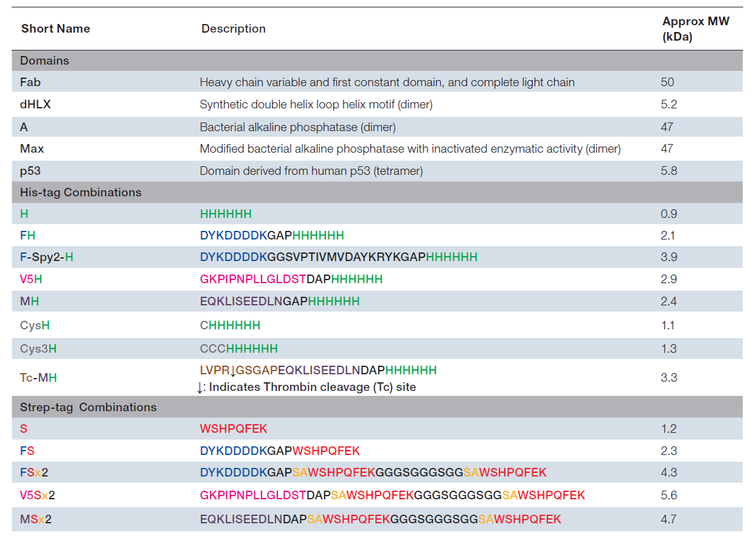
Task: Click the MH molecular weight '2.4'
Action: point(669,302)
